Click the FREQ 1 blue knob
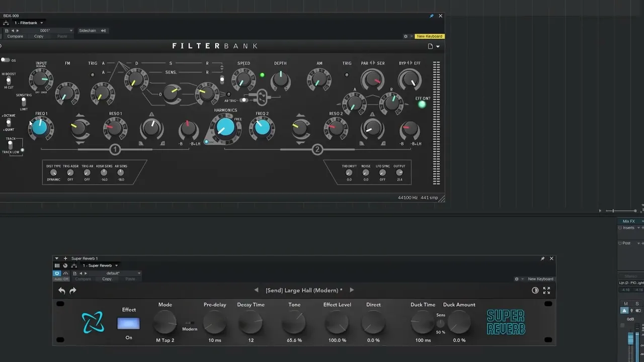 [x=39, y=128]
